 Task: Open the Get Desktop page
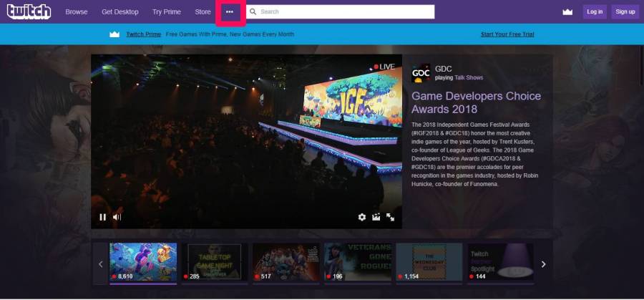coord(120,12)
